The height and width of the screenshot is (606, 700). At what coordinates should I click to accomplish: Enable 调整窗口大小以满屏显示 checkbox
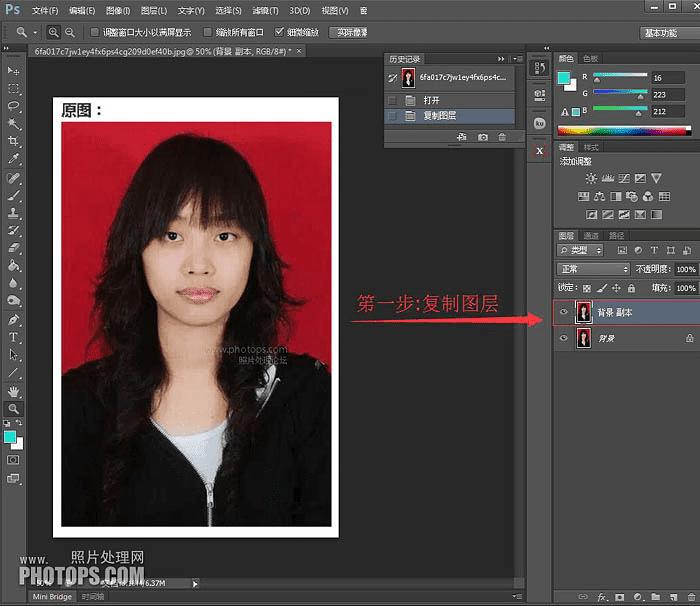pyautogui.click(x=94, y=32)
